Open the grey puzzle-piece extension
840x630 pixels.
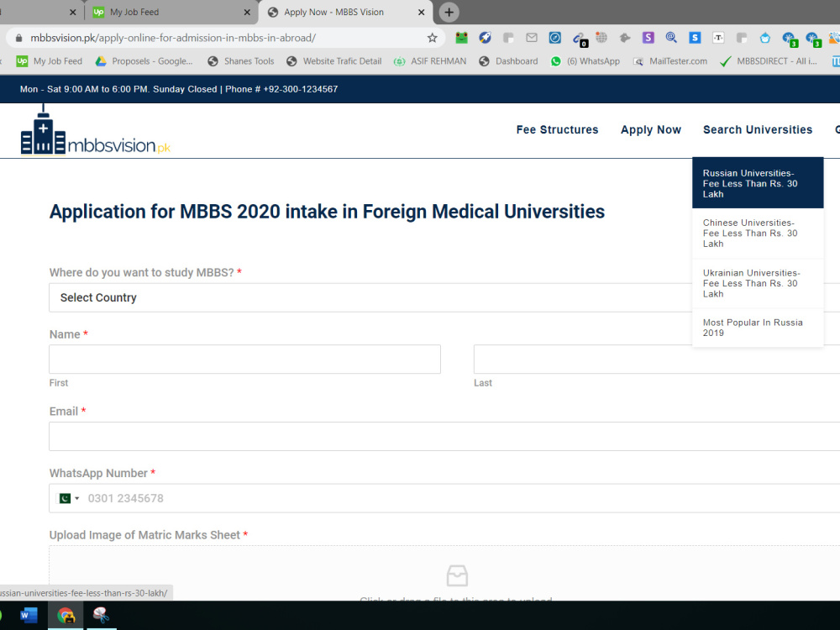pyautogui.click(x=625, y=38)
